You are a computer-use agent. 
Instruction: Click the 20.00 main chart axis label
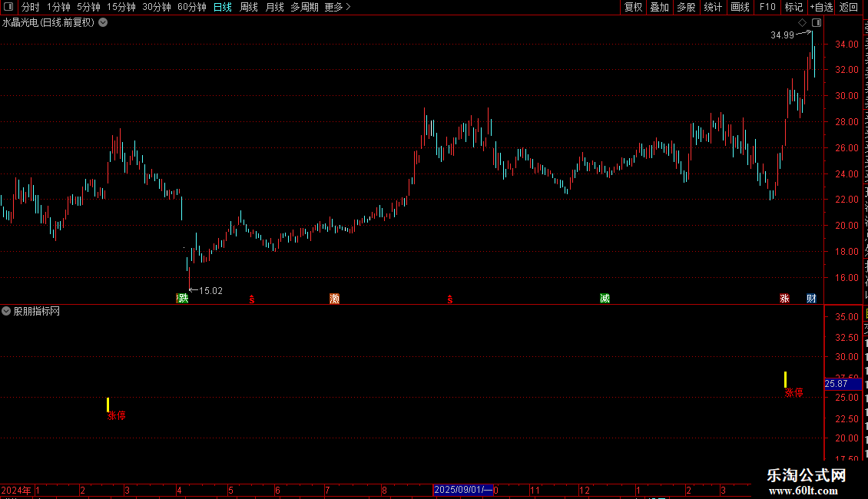coord(847,226)
